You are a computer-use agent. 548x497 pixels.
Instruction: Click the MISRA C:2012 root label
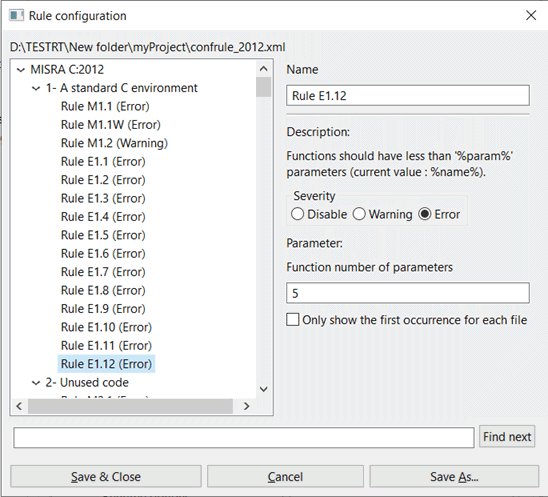click(x=67, y=70)
